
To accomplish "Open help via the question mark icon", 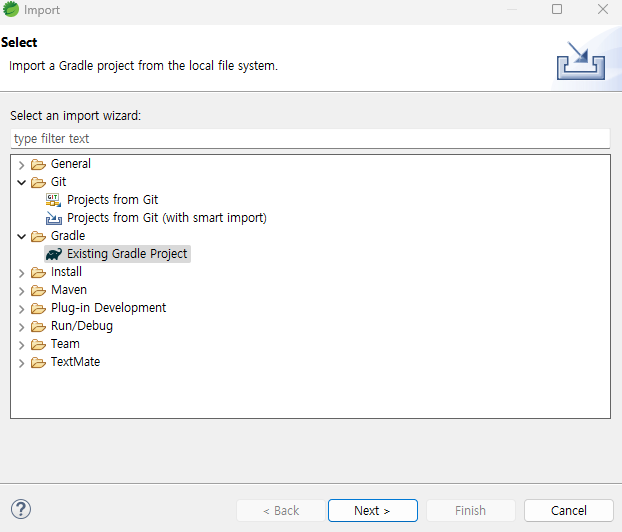I will 21,509.
